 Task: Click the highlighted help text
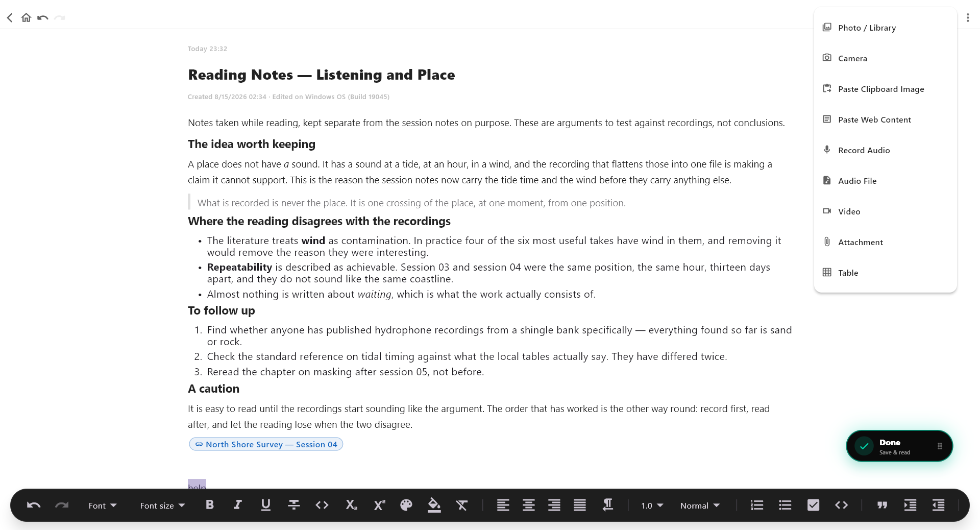tap(197, 485)
